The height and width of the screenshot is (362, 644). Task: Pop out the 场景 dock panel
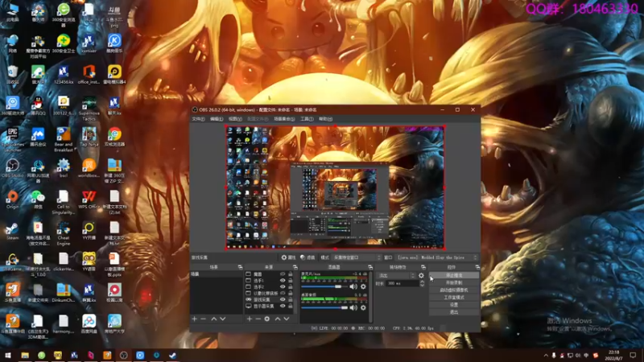240,267
